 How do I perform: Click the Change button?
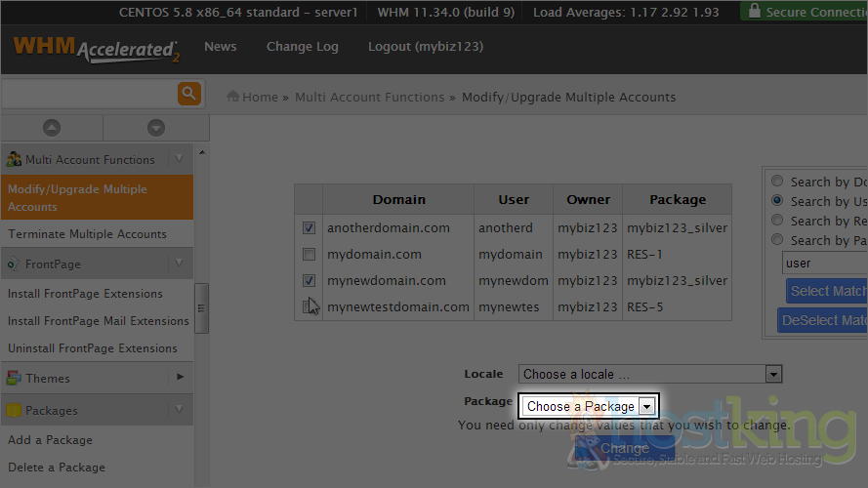[624, 449]
